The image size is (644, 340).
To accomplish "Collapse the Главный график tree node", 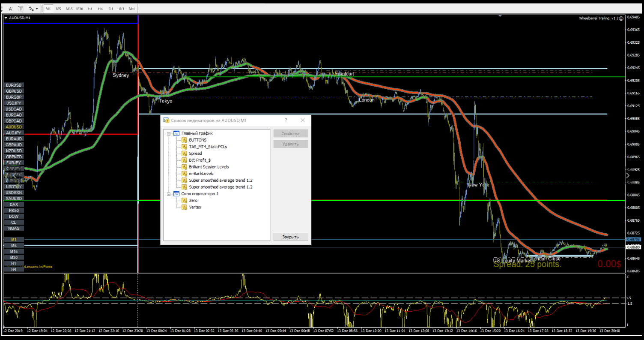I will pyautogui.click(x=169, y=133).
